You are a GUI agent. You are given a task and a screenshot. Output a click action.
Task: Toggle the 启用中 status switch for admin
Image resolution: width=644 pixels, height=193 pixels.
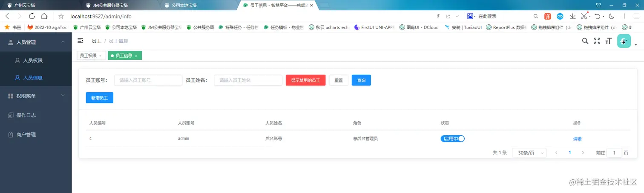click(x=452, y=139)
